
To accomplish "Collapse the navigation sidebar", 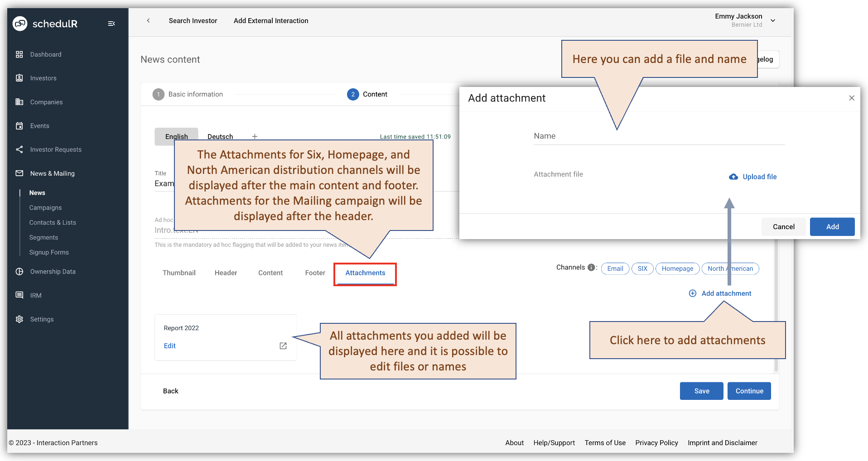I will coord(111,24).
